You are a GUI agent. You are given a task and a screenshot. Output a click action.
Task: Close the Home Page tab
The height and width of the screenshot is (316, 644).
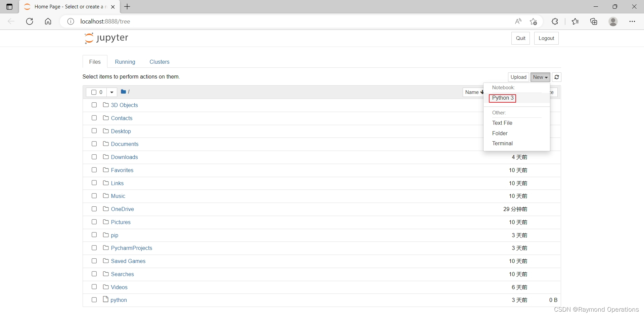tap(113, 7)
